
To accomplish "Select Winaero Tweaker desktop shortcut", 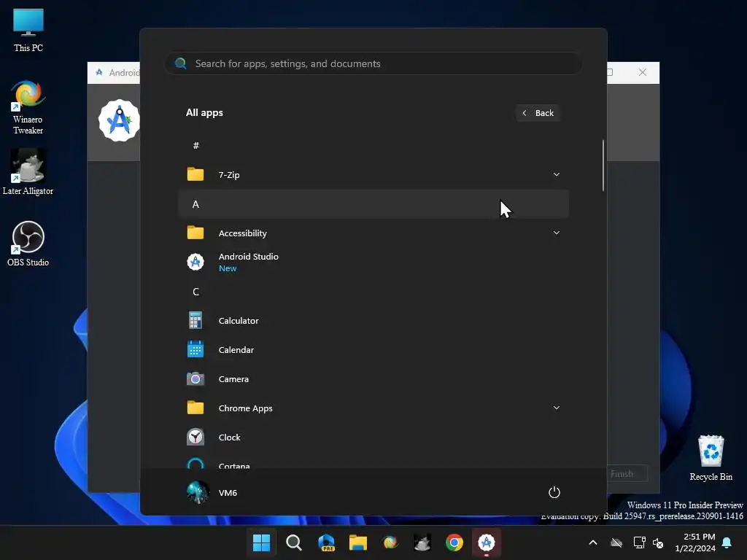I will click(x=28, y=108).
